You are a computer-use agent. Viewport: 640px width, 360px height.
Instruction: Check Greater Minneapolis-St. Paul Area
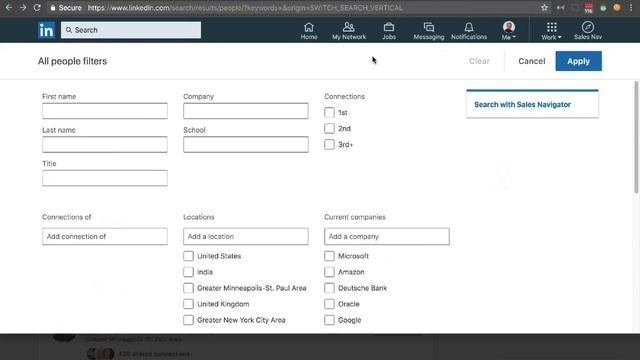pos(188,288)
